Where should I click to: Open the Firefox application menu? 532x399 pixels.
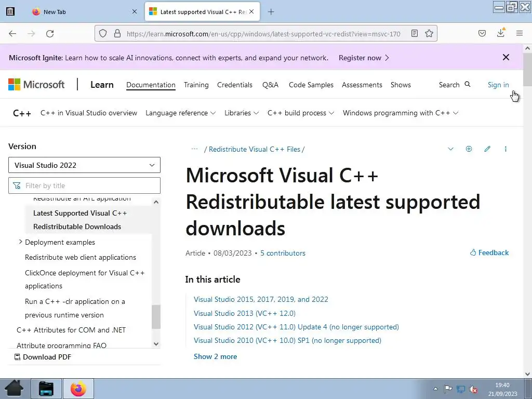tap(520, 33)
